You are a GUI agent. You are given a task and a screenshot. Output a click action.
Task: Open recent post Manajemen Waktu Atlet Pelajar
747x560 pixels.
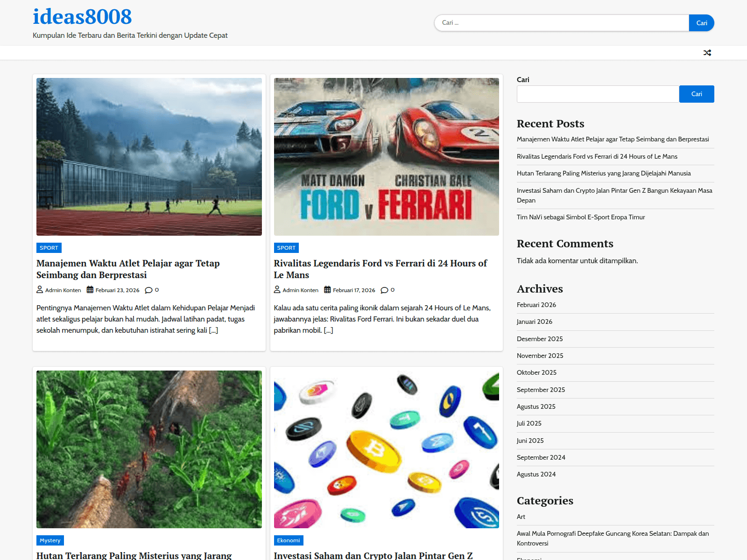[x=613, y=139]
